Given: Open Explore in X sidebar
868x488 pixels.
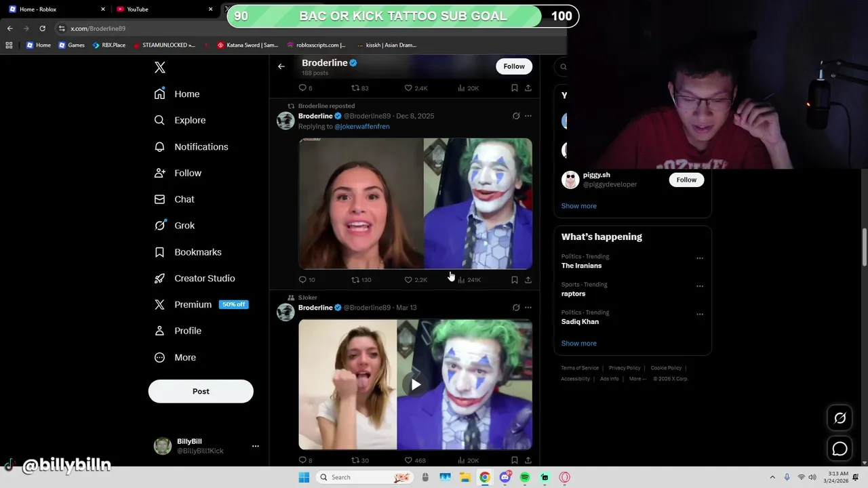Looking at the screenshot, I should pyautogui.click(x=180, y=120).
